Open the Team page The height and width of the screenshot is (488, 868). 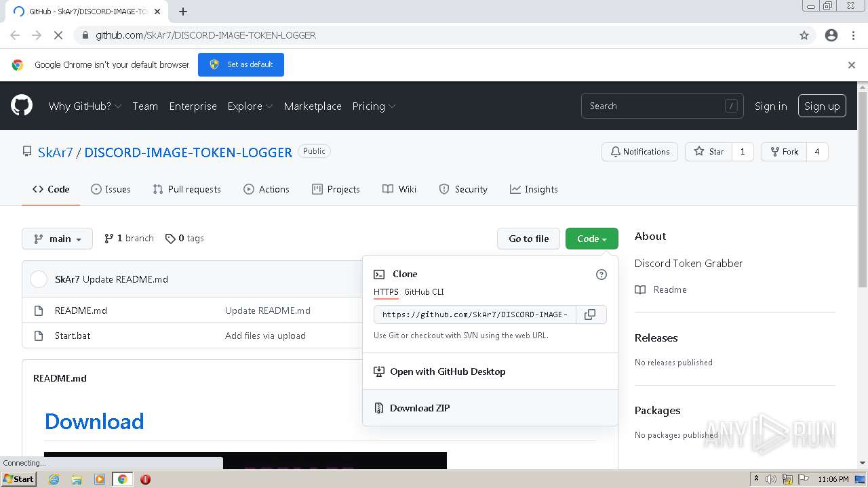pos(145,106)
